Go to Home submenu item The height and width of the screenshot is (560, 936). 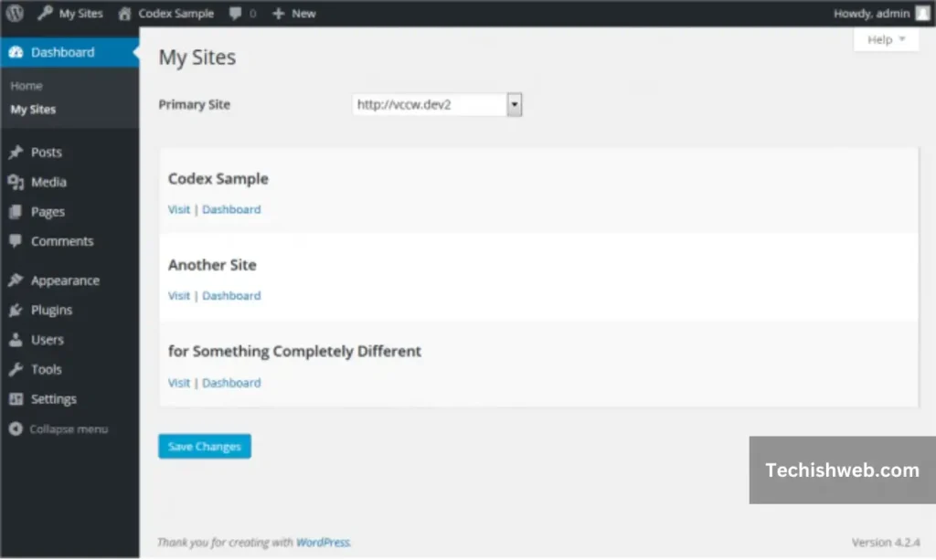[27, 86]
